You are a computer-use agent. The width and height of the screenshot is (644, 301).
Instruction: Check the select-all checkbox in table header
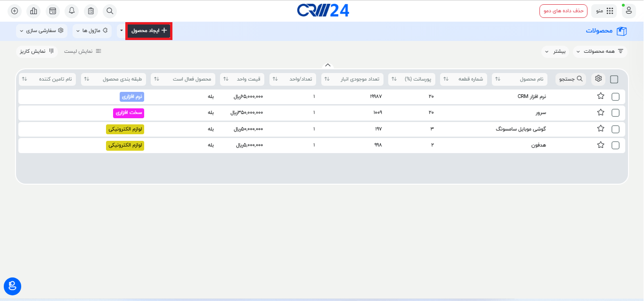point(614,79)
